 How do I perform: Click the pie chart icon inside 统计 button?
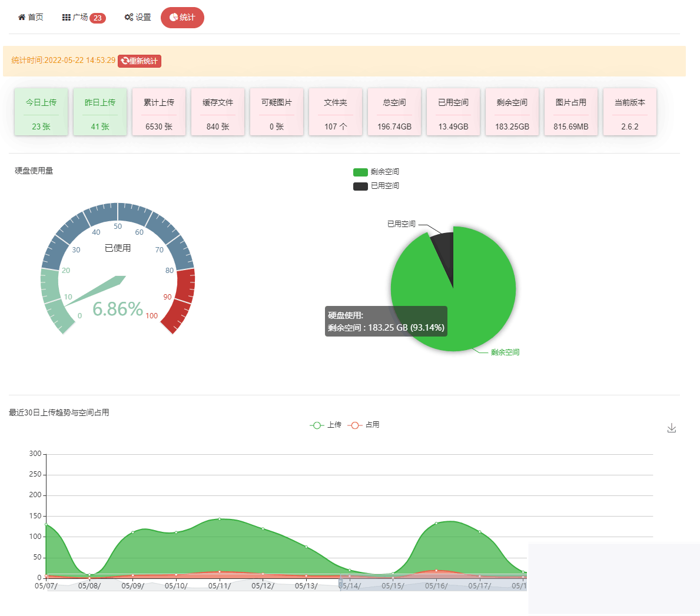pos(174,17)
